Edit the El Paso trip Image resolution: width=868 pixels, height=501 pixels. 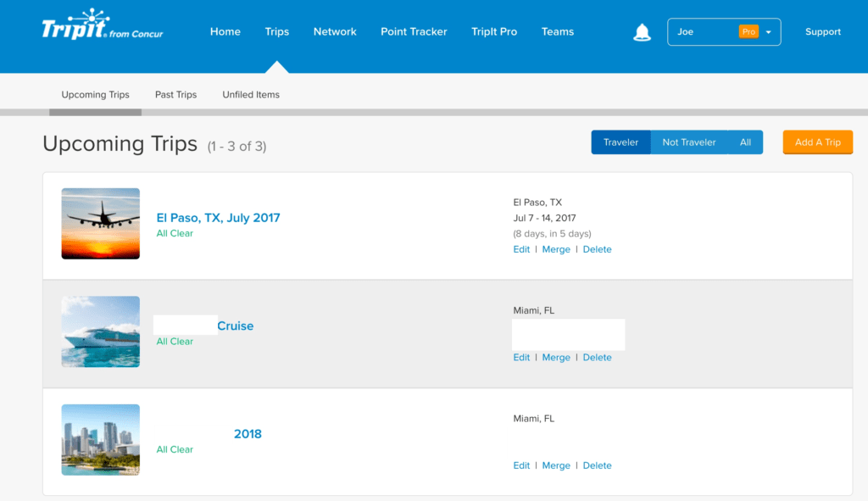[x=521, y=249]
